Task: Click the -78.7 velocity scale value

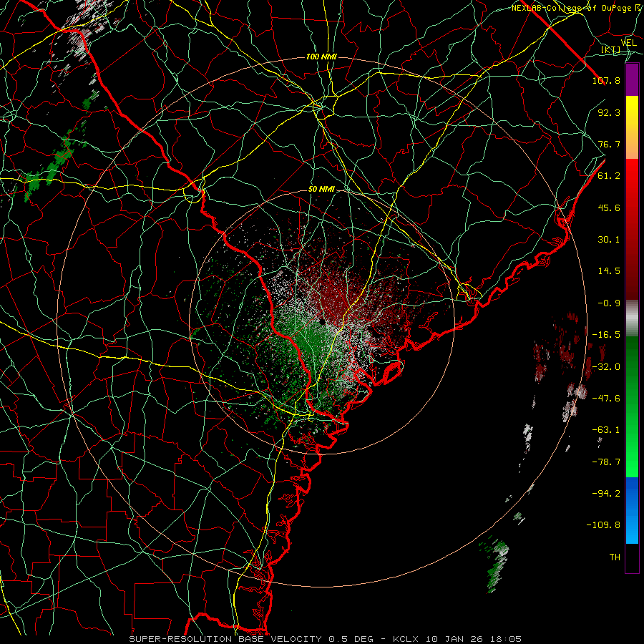Action: [x=606, y=462]
